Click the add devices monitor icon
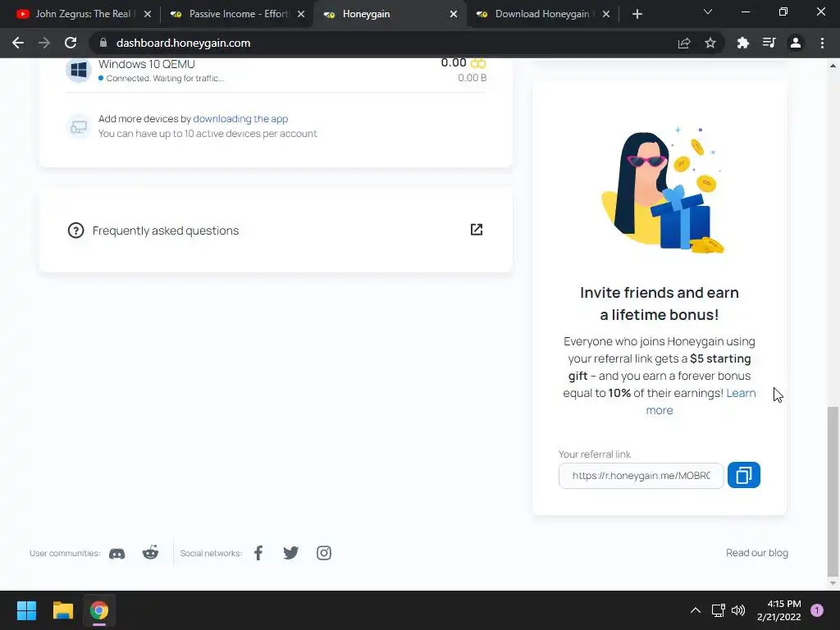840x630 pixels. tap(79, 126)
